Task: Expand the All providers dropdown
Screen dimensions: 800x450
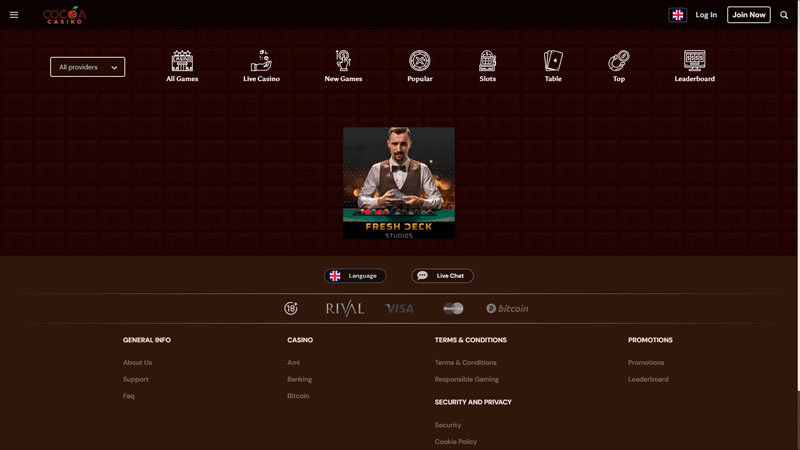Action: (87, 67)
